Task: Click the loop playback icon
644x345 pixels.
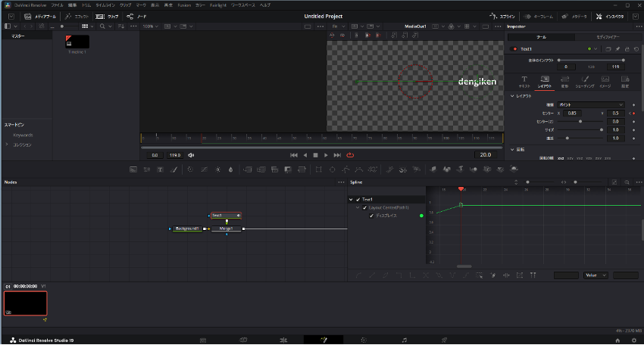Action: coord(350,155)
